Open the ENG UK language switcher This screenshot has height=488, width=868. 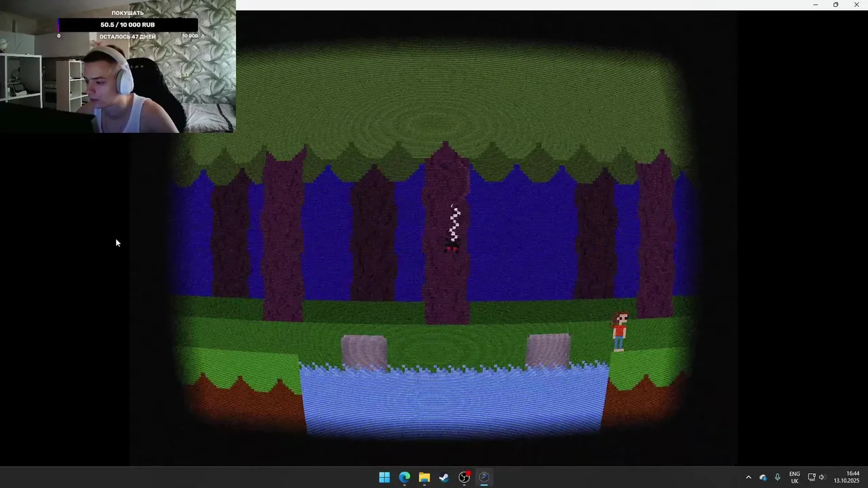795,477
